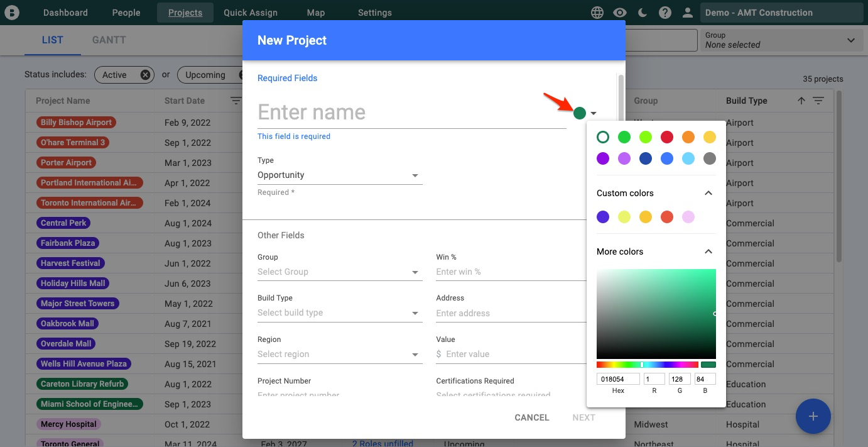
Task: Select the selected dark green outlined swatch
Action: [603, 137]
